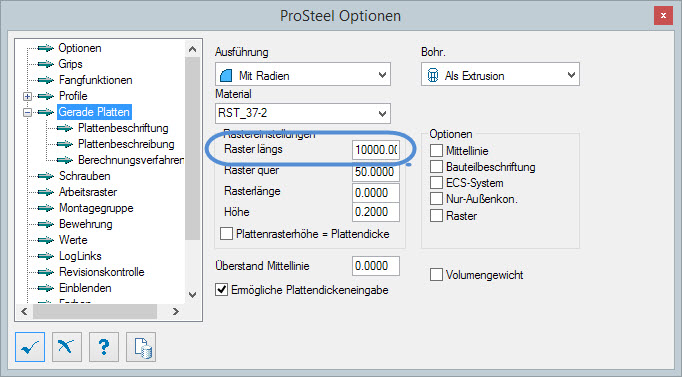Click the rounded-plate icon in Ausführung dropdown
Screen dimensions: 682x377
coord(226,76)
